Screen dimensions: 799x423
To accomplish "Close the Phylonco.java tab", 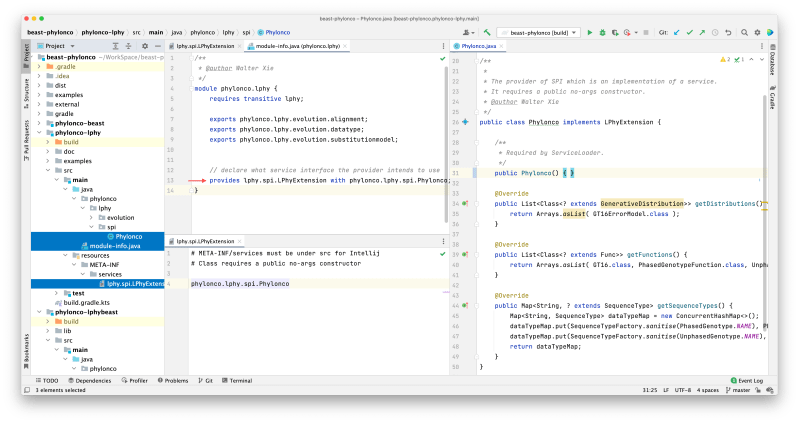I will coord(501,46).
